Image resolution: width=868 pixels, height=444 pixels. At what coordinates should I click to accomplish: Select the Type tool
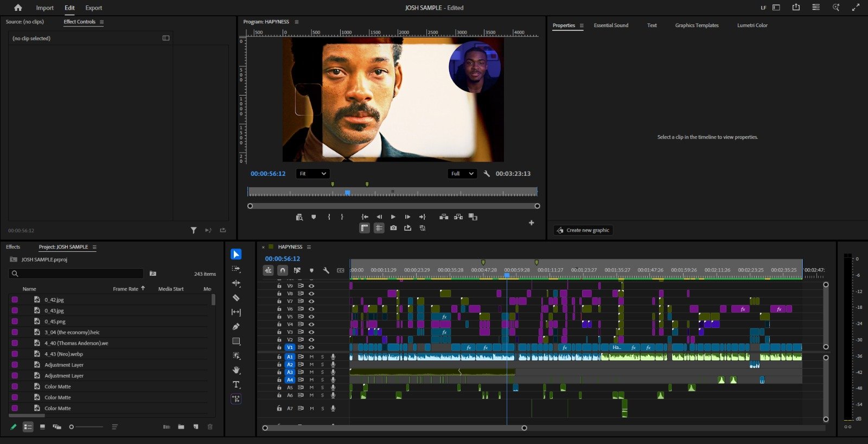(x=236, y=384)
